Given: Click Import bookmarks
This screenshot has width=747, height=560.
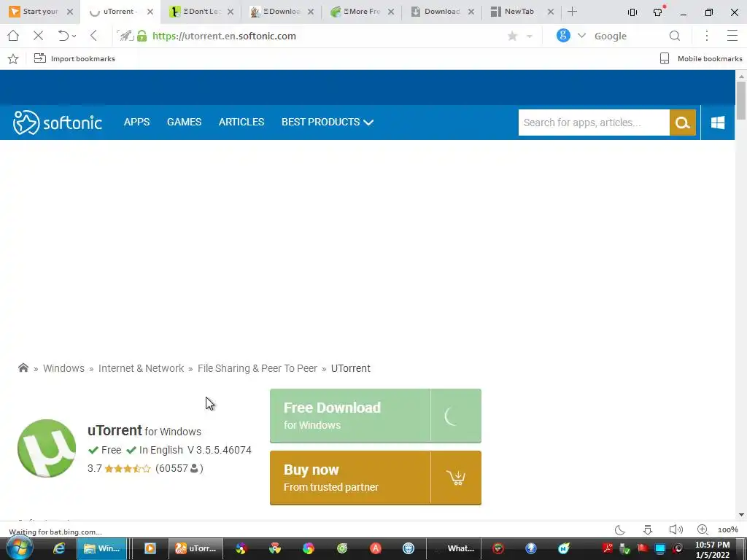Looking at the screenshot, I should click(75, 58).
